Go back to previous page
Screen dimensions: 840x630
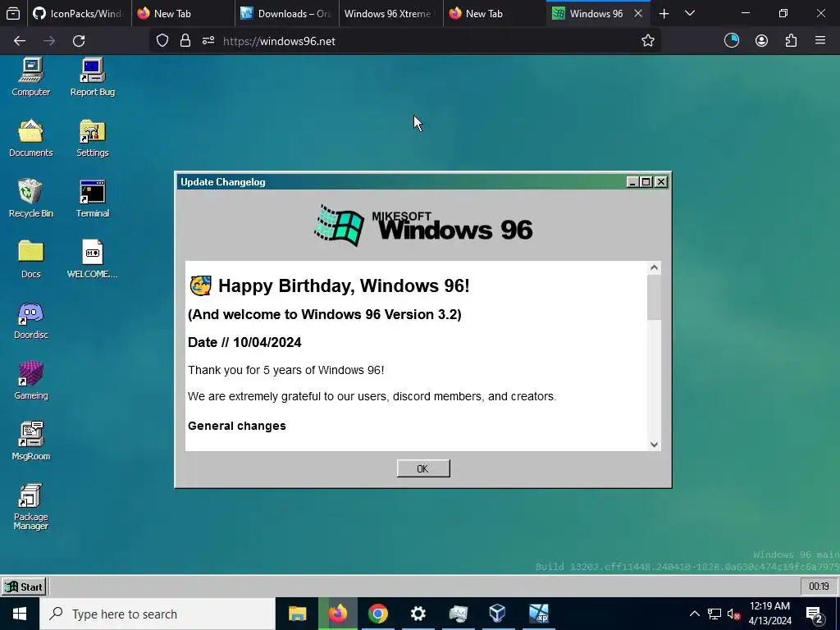pyautogui.click(x=20, y=41)
